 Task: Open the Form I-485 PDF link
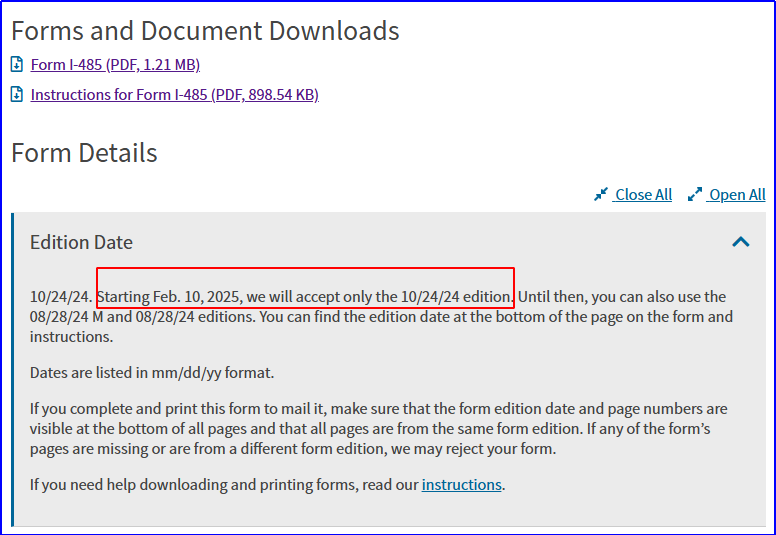(115, 65)
